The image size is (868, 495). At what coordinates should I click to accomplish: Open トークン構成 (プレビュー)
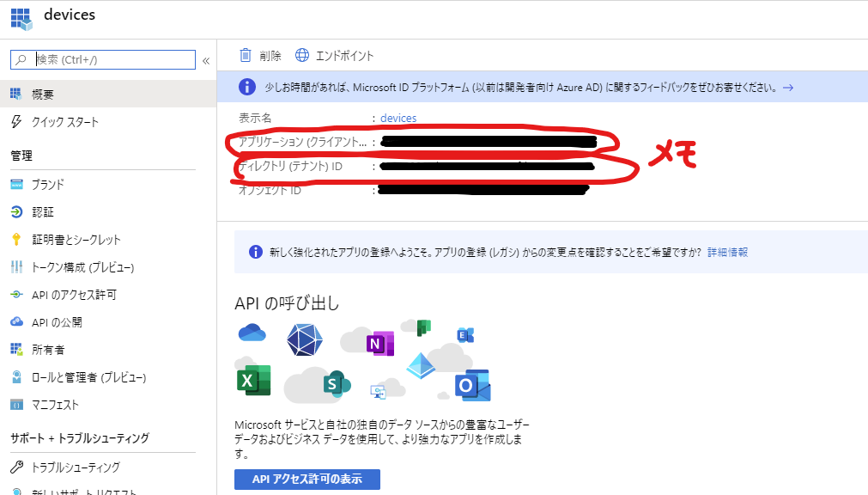(82, 267)
